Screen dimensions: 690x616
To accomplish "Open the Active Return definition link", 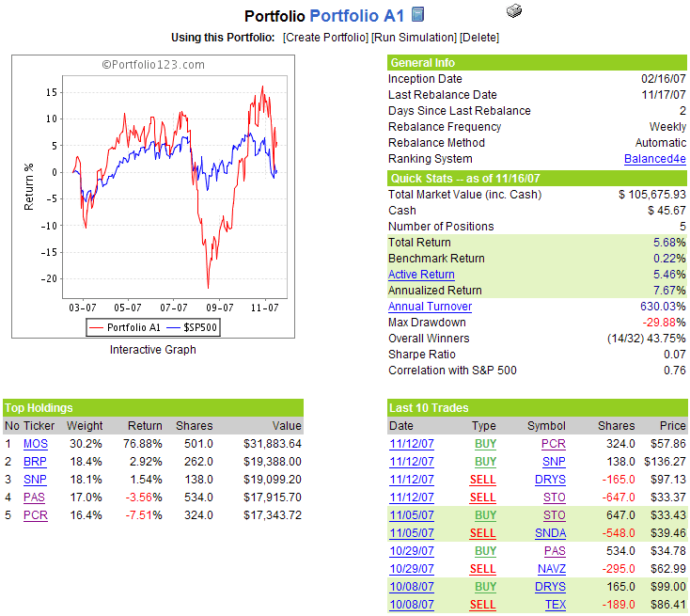I will [x=421, y=275].
